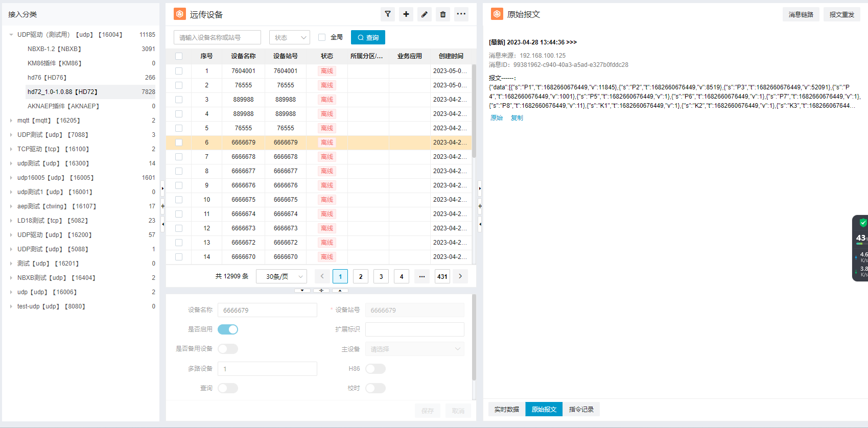This screenshot has height=428, width=868.
Task: Click the 查询 search button
Action: point(368,37)
